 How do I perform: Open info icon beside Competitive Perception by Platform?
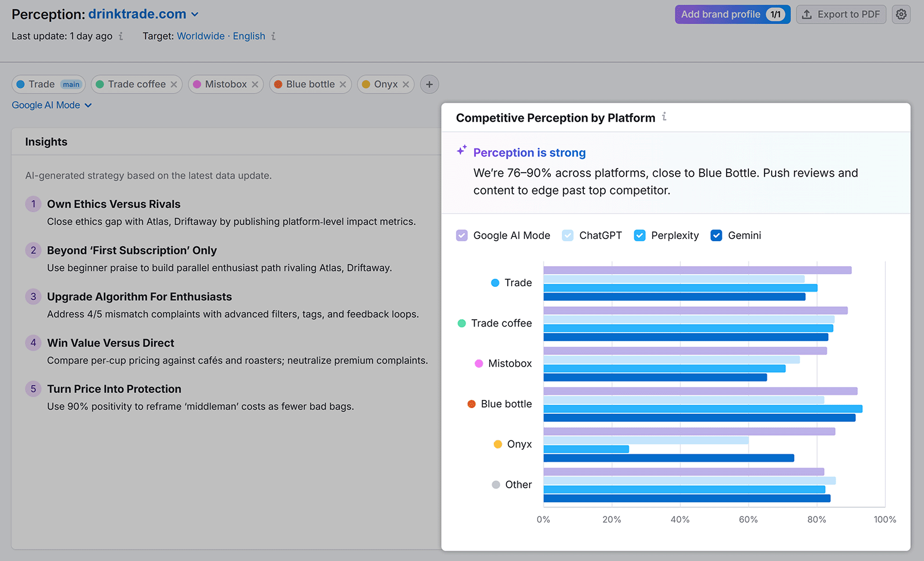(664, 117)
